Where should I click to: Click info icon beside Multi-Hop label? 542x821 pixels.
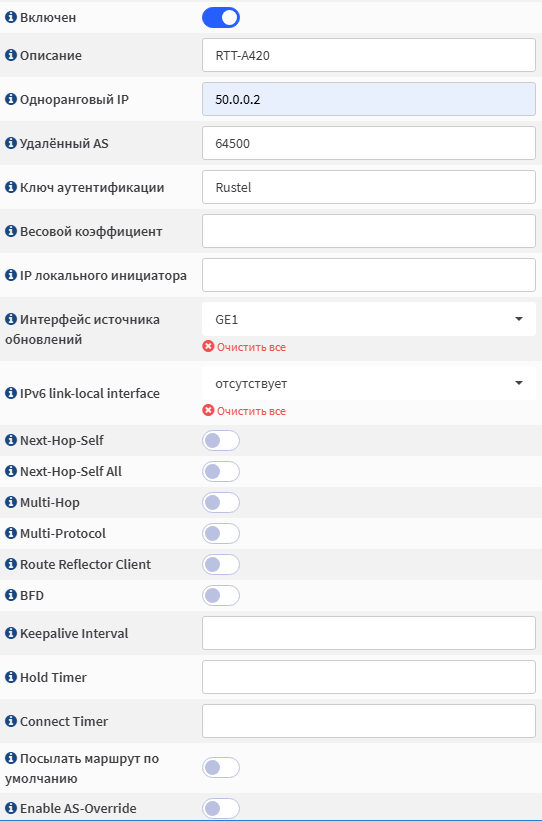click(10, 502)
